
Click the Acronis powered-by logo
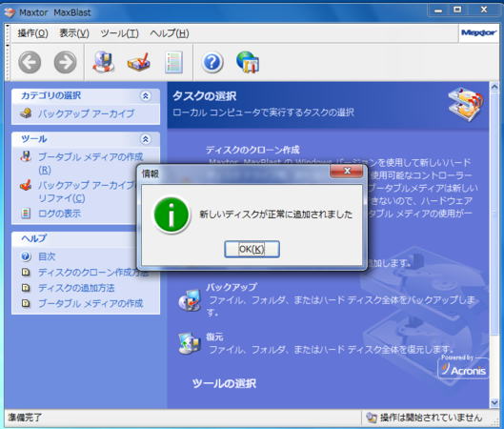(x=463, y=367)
